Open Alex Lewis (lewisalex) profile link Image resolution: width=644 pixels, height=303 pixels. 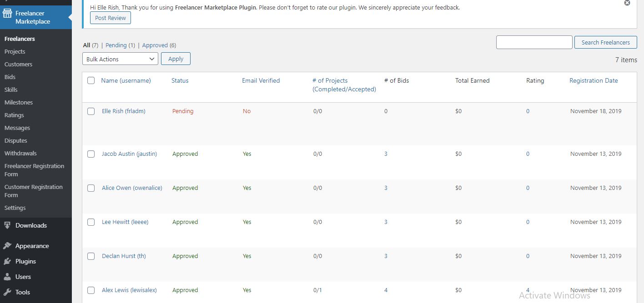129,290
